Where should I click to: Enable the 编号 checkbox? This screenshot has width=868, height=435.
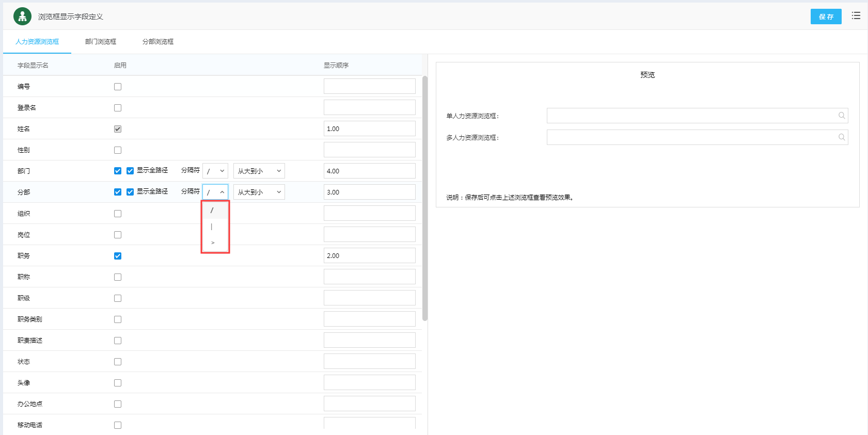click(x=118, y=87)
